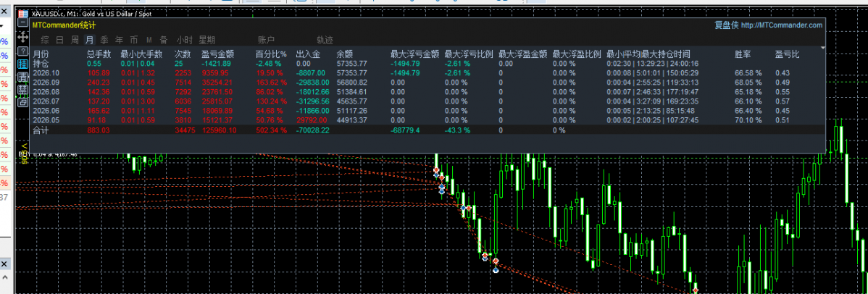Click the XAUUSD.c M1 chart title
868x294 pixels.
click(x=91, y=13)
